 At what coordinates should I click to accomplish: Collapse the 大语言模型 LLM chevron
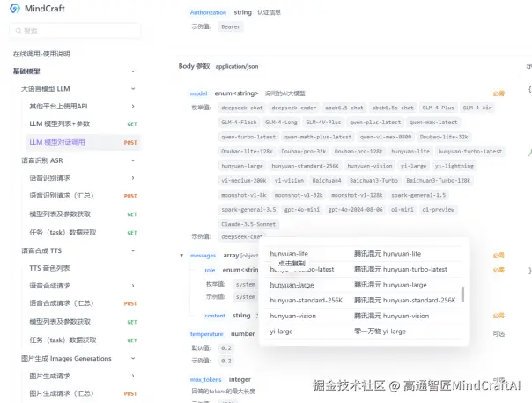click(x=133, y=89)
